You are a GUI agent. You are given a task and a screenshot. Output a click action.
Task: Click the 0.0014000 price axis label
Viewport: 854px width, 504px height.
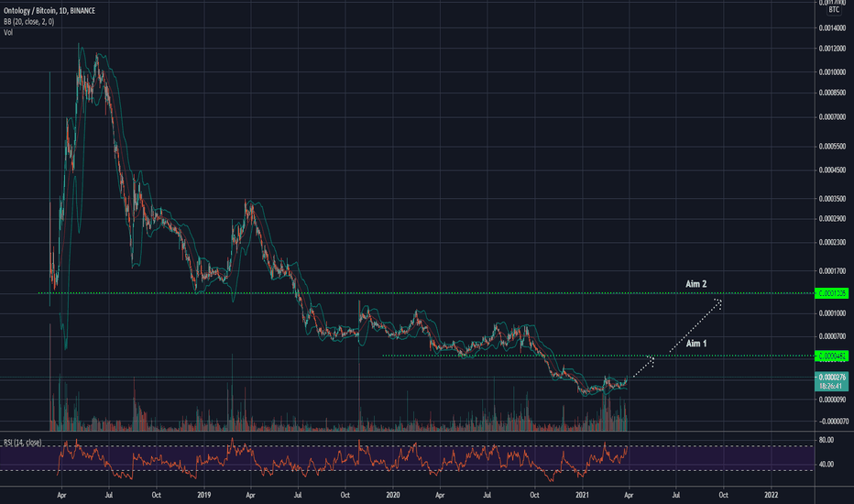click(832, 28)
